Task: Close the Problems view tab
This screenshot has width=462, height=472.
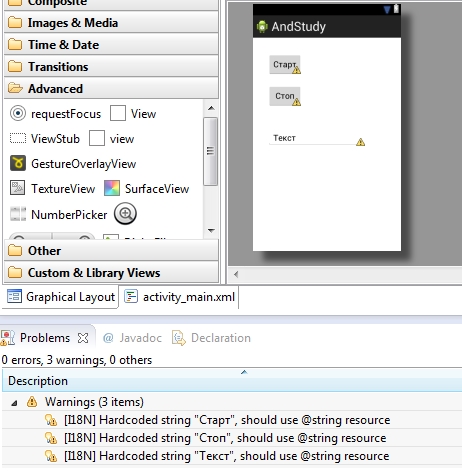Action: pos(83,338)
